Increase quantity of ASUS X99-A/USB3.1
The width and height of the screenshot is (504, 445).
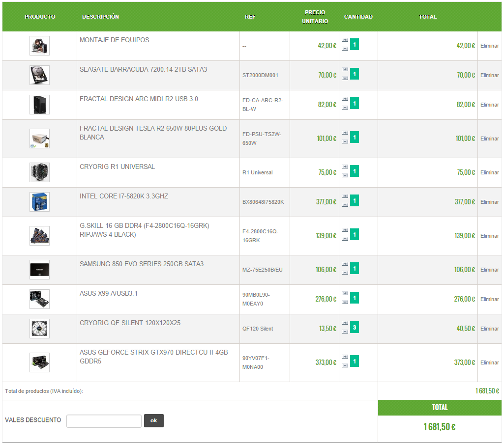345,294
